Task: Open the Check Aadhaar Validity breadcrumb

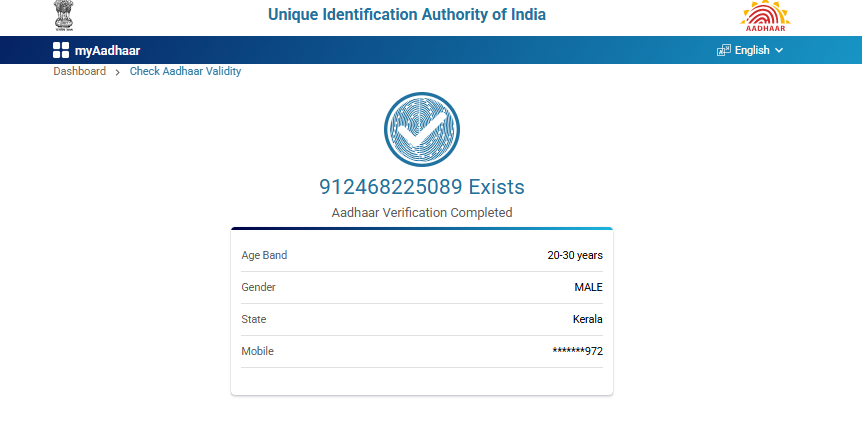Action: coord(185,72)
